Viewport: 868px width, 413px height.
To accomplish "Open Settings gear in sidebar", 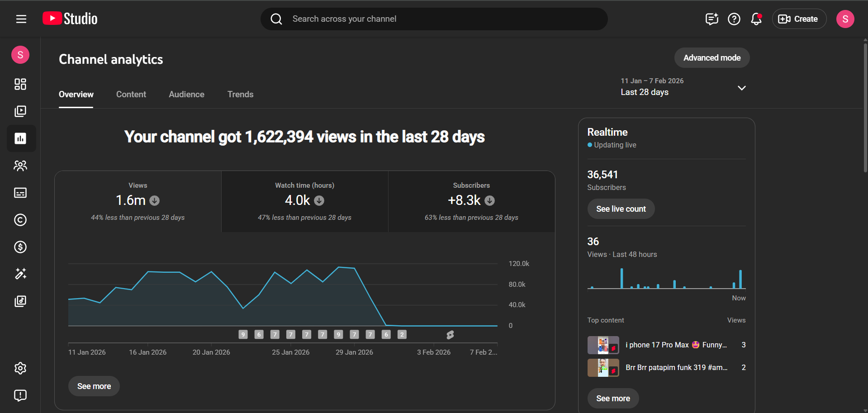I will (20, 368).
